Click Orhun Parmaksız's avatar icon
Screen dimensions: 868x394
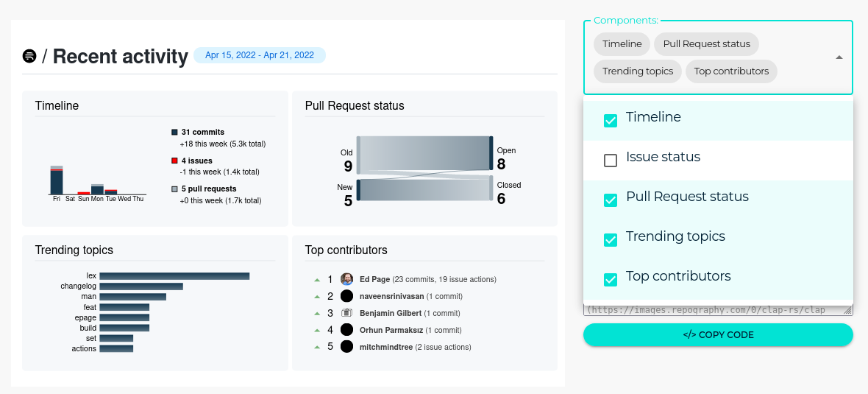pyautogui.click(x=346, y=330)
